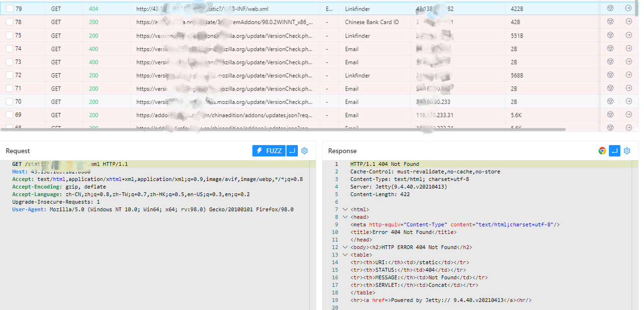Click the detail arrow icon on row 71
The width and height of the screenshot is (644, 310).
click(628, 88)
